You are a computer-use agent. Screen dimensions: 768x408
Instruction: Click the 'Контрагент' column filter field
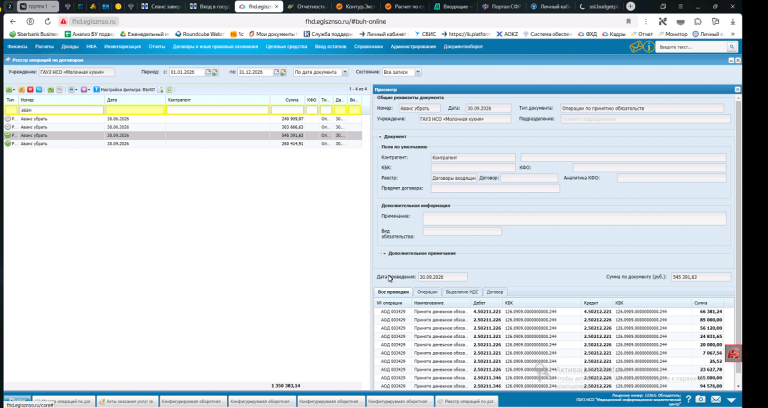217,110
